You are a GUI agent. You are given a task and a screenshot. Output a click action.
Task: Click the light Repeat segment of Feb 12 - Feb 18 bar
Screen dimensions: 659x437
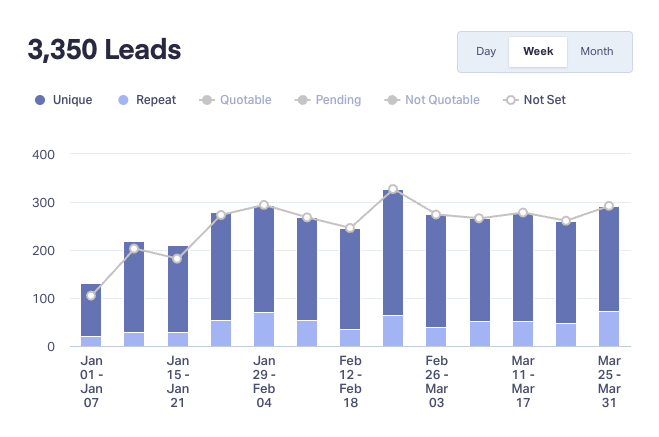click(x=350, y=338)
